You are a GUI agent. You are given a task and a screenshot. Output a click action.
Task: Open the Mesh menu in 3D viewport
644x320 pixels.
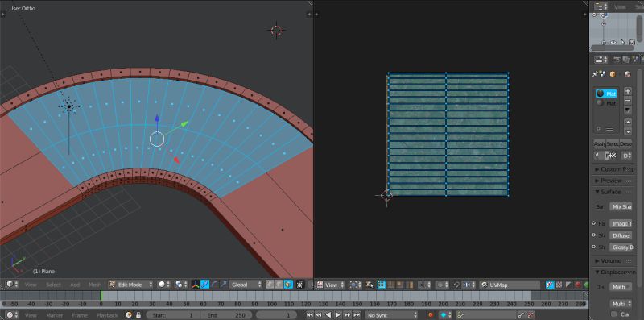[x=95, y=285]
